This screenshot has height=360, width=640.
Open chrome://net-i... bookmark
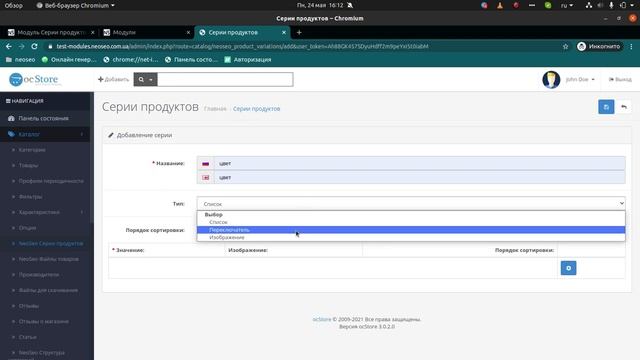131,60
